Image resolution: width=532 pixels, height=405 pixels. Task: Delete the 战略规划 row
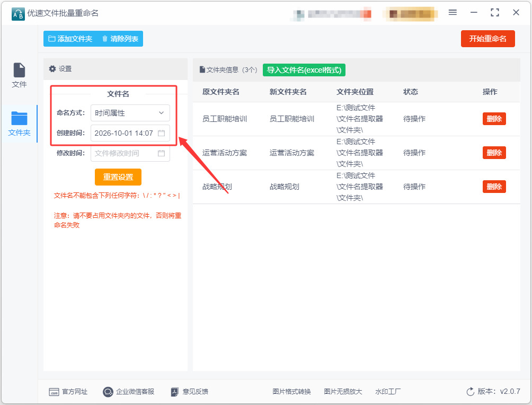coord(494,187)
